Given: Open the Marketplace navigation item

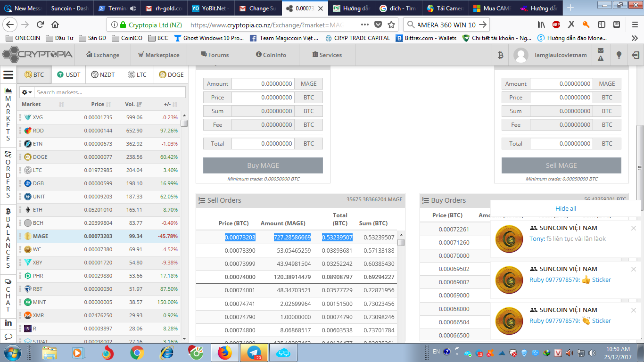Looking at the screenshot, I should click(159, 55).
